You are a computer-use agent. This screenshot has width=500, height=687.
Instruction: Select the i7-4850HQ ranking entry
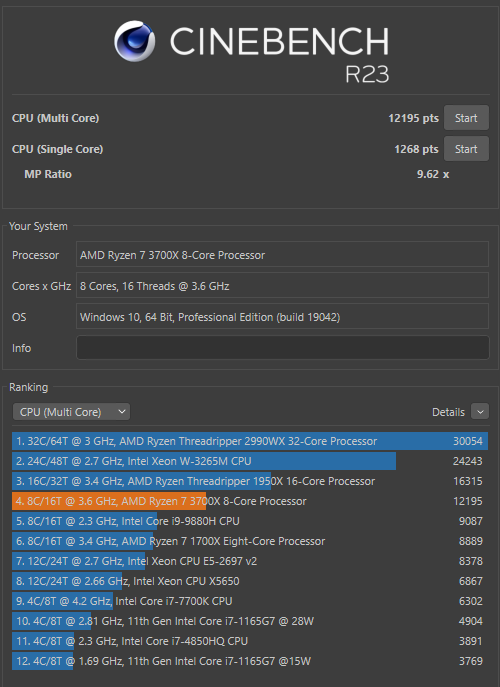click(x=250, y=641)
